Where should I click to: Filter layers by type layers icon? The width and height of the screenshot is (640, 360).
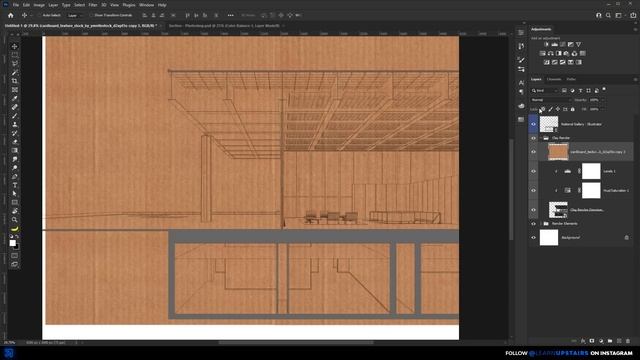(580, 91)
